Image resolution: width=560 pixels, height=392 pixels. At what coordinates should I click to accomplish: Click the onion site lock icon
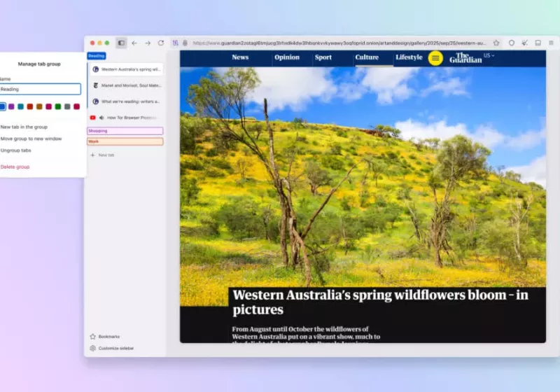coord(185,43)
